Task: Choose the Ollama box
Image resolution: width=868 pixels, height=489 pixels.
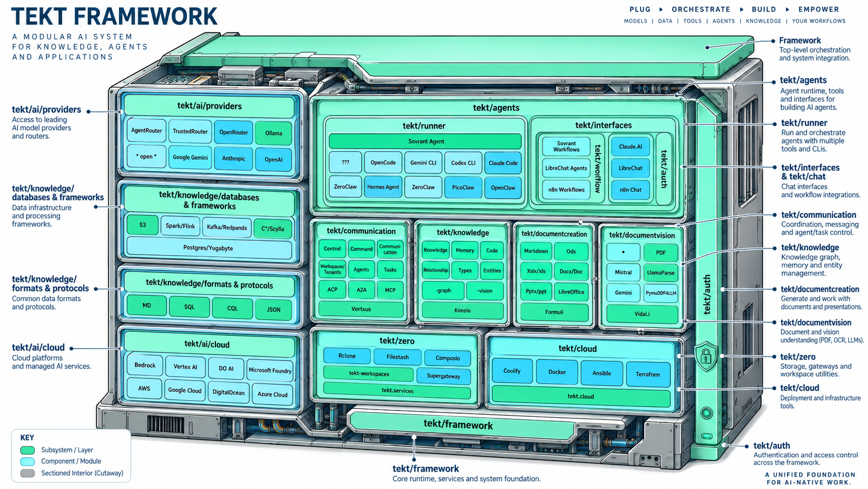Action: [274, 134]
